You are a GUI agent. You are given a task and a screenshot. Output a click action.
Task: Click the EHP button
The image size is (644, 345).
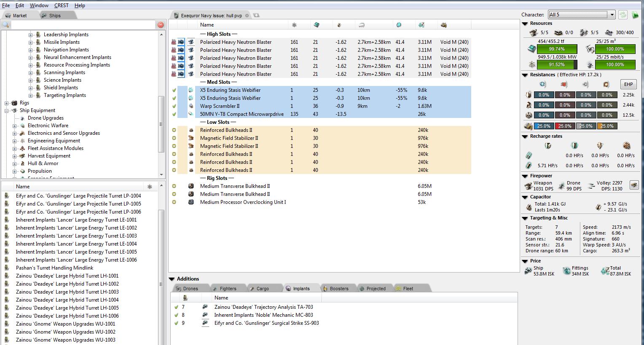pyautogui.click(x=628, y=84)
